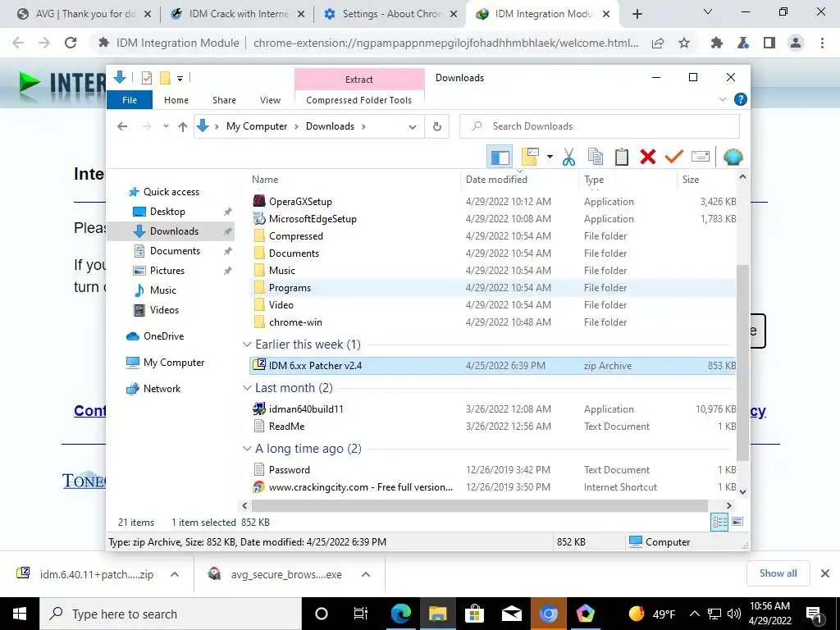Click quick access Properties checkmark icon

click(146, 78)
